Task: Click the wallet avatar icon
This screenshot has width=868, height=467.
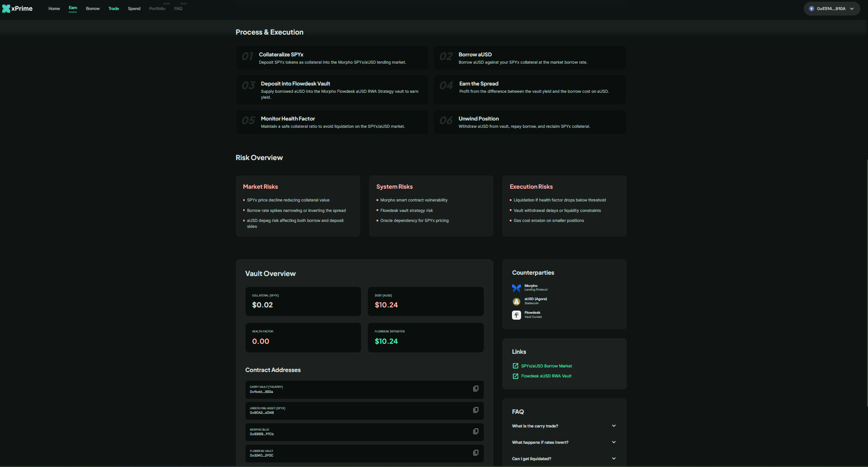Action: (x=812, y=9)
